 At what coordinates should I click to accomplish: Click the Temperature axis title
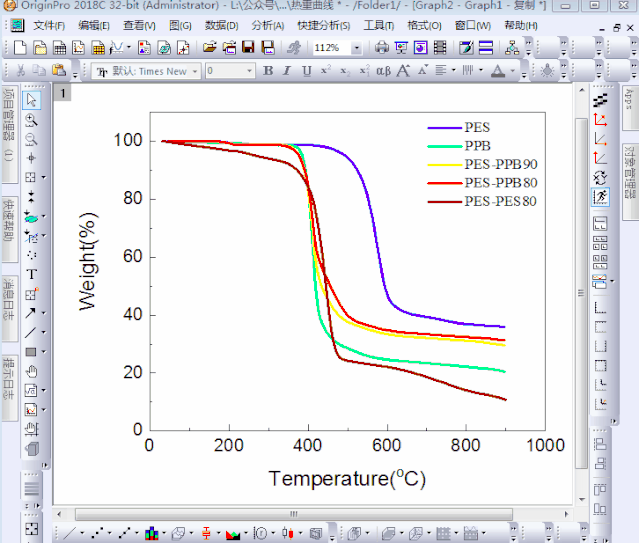(347, 479)
